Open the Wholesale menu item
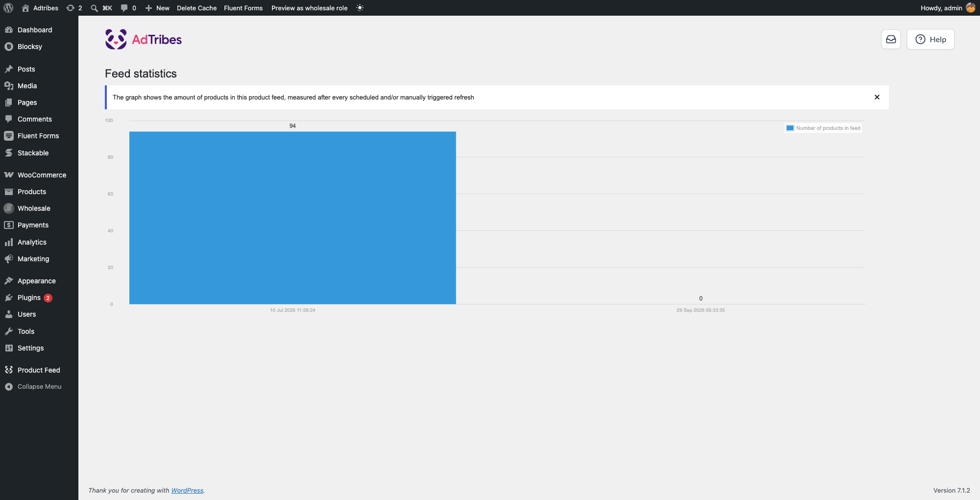 (39, 208)
